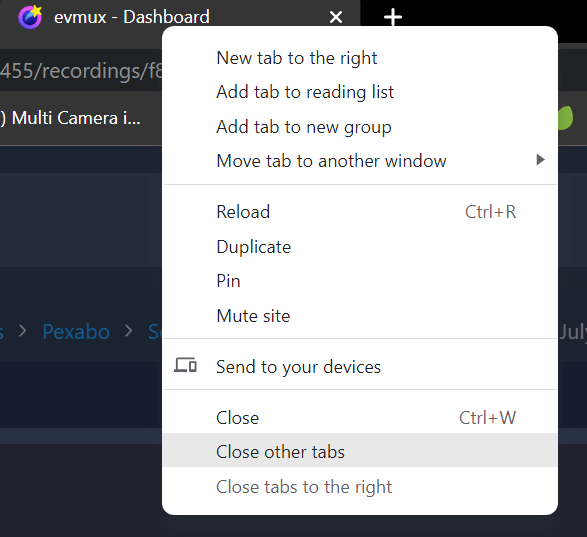Reload the tab from context menu
The image size is (587, 537).
point(360,212)
